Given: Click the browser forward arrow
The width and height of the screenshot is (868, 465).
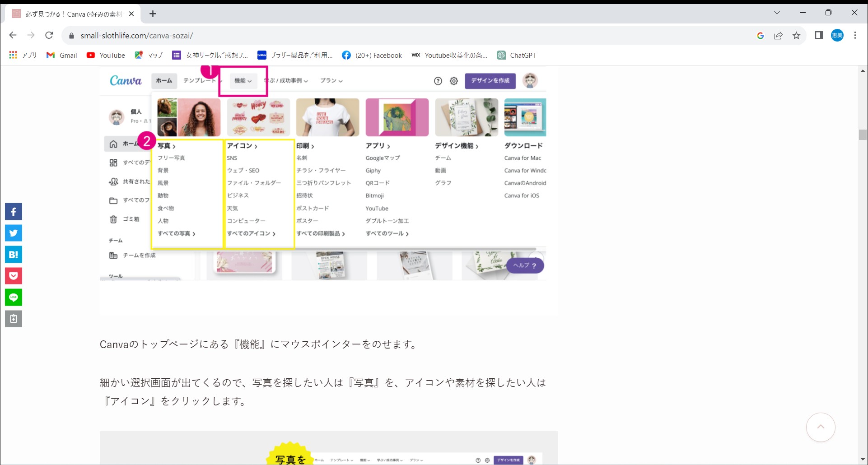Looking at the screenshot, I should [31, 35].
